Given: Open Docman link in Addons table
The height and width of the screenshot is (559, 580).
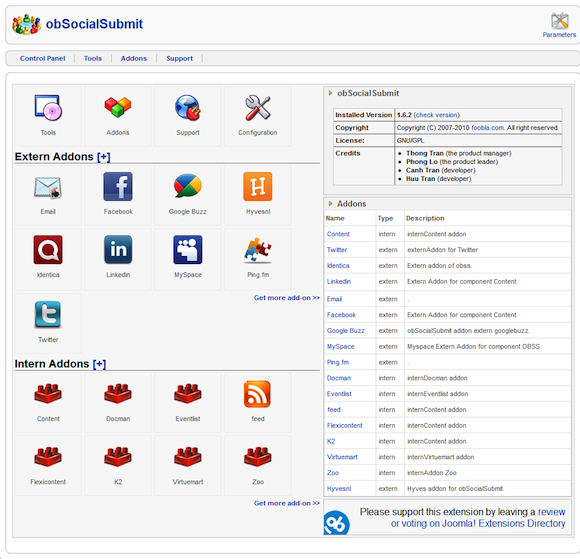Looking at the screenshot, I should (339, 378).
